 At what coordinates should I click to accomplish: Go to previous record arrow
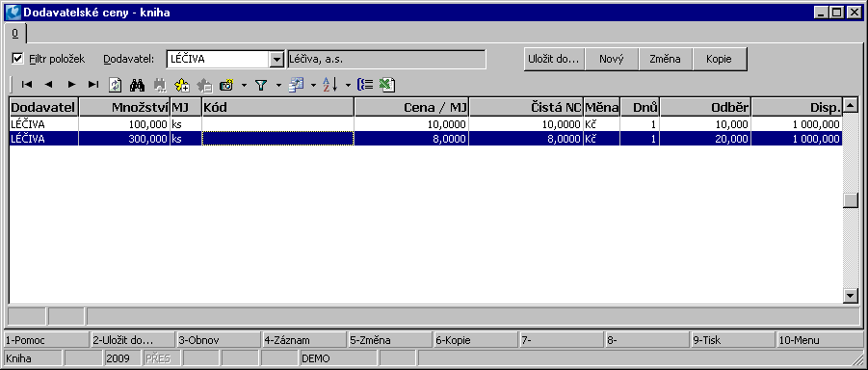49,85
